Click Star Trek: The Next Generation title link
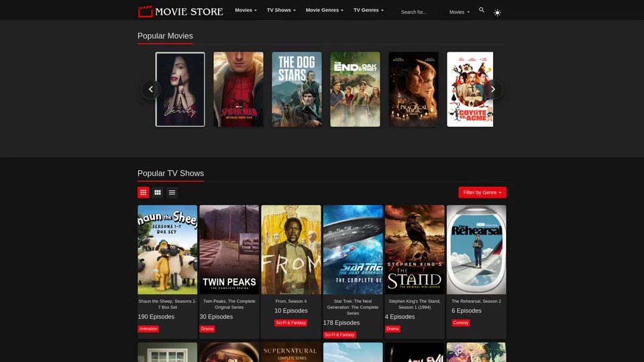The height and width of the screenshot is (362, 644). click(x=353, y=307)
